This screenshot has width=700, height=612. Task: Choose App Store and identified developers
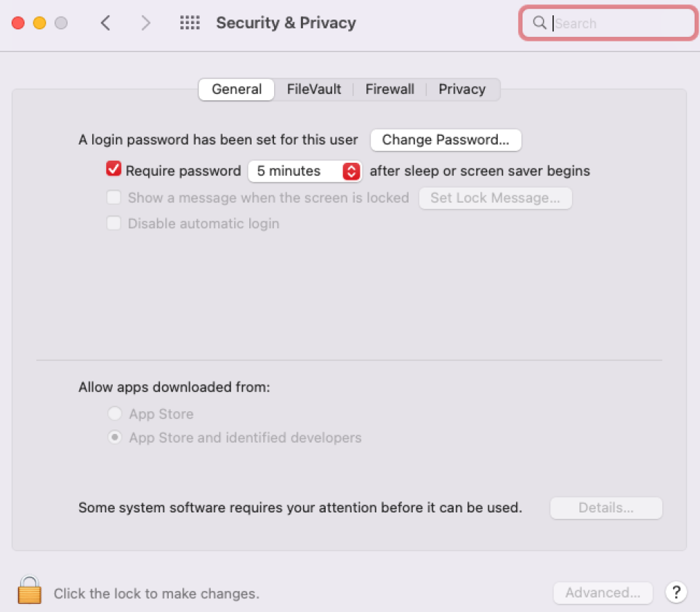114,438
